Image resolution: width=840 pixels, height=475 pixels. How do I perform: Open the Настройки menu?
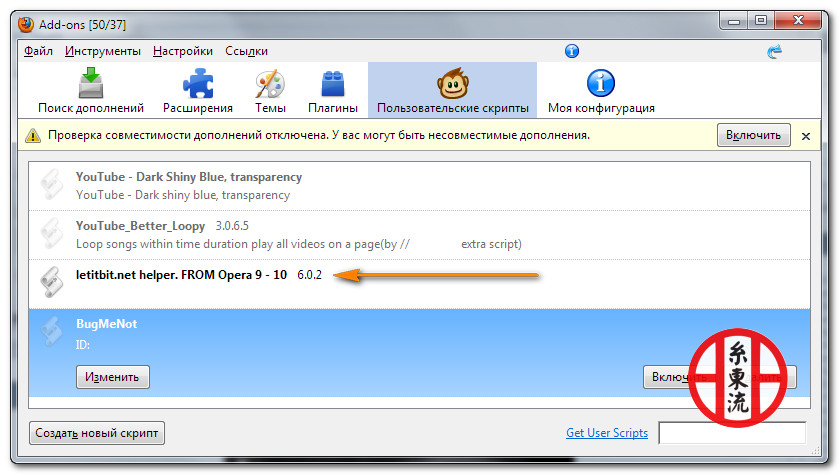tap(183, 51)
